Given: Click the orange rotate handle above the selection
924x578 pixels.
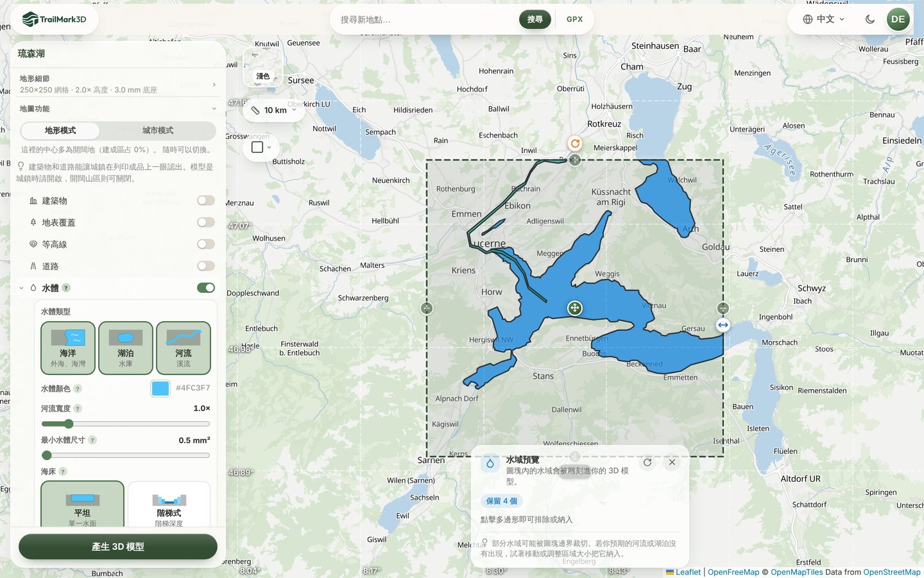Looking at the screenshot, I should pyautogui.click(x=575, y=143).
